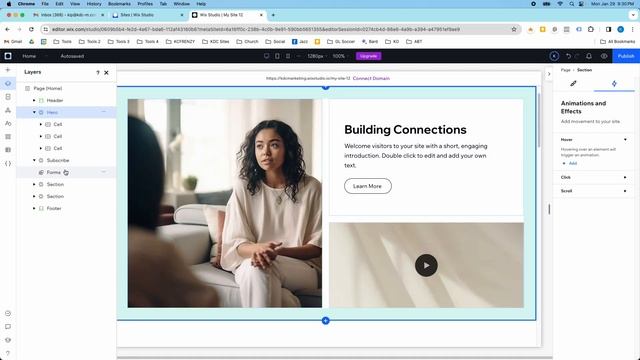Click the bottom blue add-section plus handle
This screenshot has height=360, width=640.
[325, 321]
